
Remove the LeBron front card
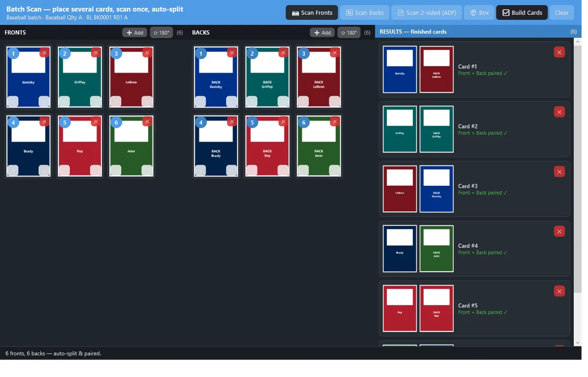(148, 52)
